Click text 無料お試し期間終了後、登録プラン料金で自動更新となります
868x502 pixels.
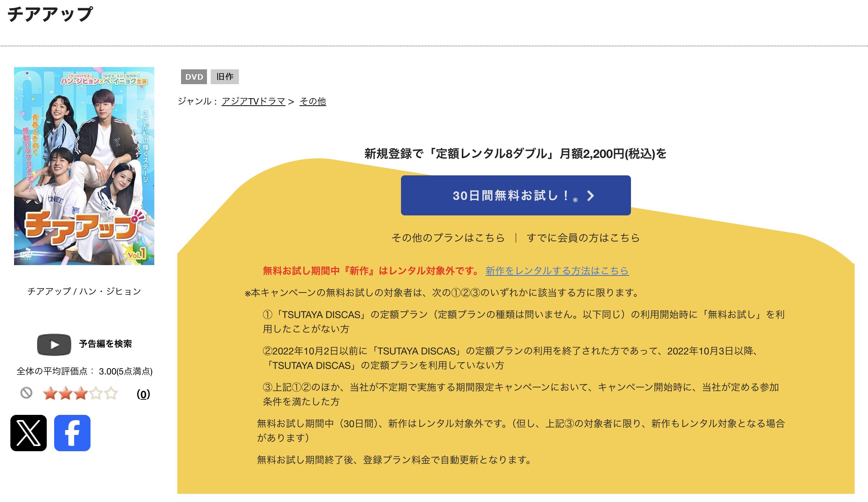394,460
